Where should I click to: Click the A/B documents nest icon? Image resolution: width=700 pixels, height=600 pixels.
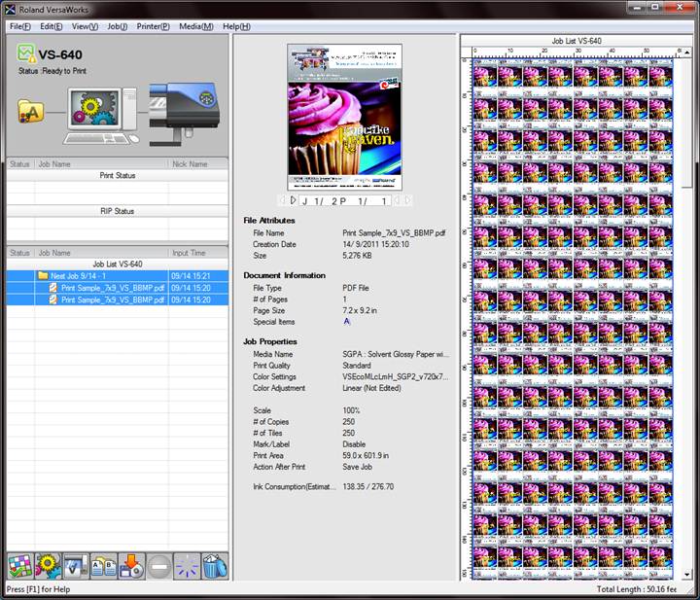pos(104,565)
